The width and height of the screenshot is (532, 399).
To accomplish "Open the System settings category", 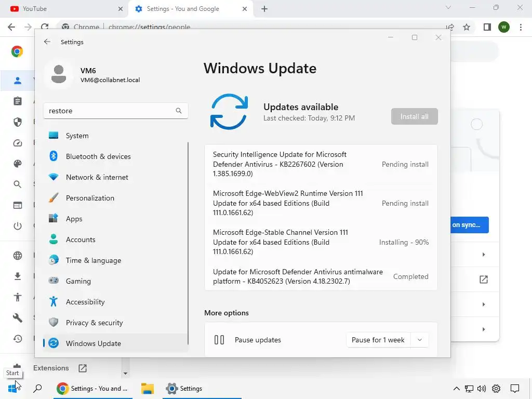I will coord(115,136).
